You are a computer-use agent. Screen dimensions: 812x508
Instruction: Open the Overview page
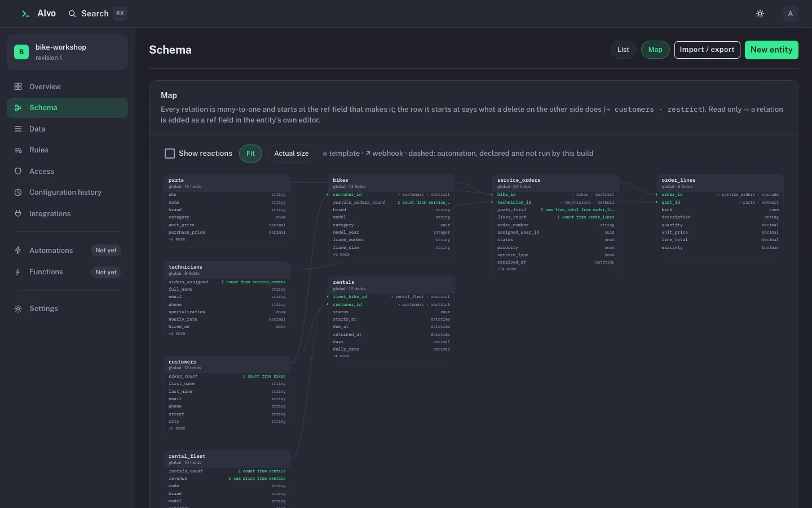pyautogui.click(x=67, y=86)
